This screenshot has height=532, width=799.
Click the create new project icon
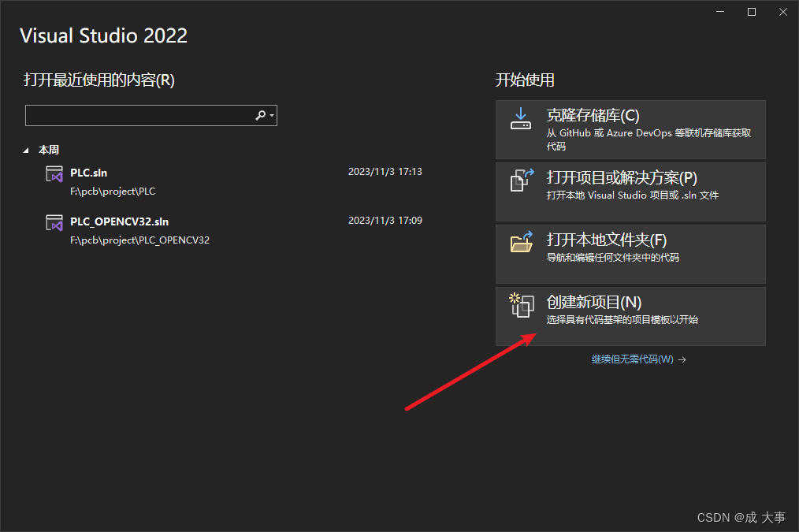point(521,306)
